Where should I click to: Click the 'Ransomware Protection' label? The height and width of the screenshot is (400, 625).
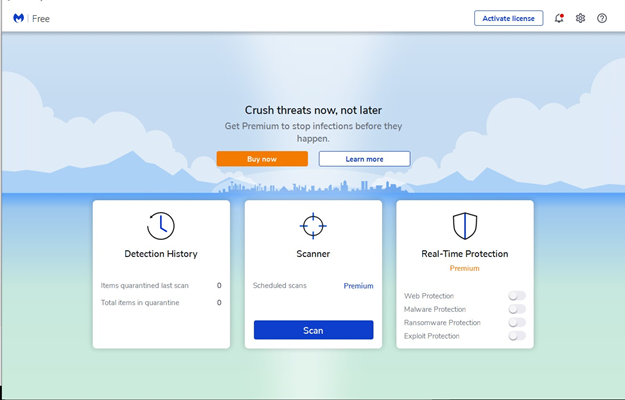[442, 323]
